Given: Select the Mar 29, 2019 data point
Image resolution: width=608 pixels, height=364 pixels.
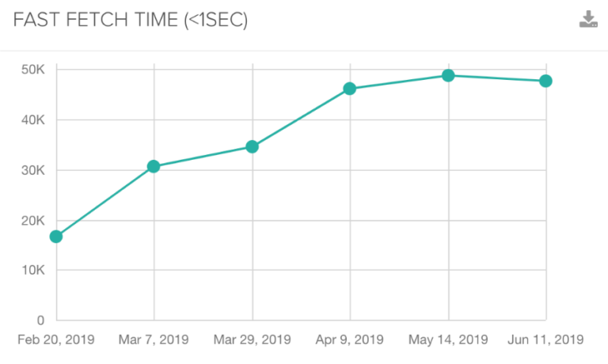Looking at the screenshot, I should (x=252, y=146).
